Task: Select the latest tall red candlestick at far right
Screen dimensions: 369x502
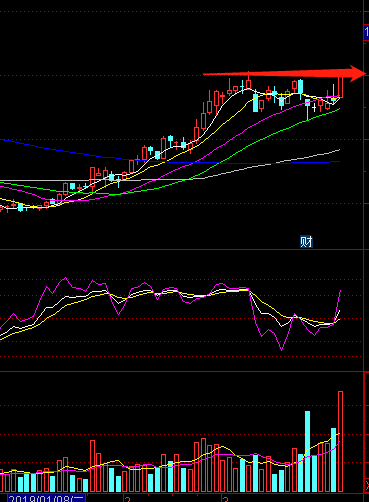Action: [x=340, y=87]
